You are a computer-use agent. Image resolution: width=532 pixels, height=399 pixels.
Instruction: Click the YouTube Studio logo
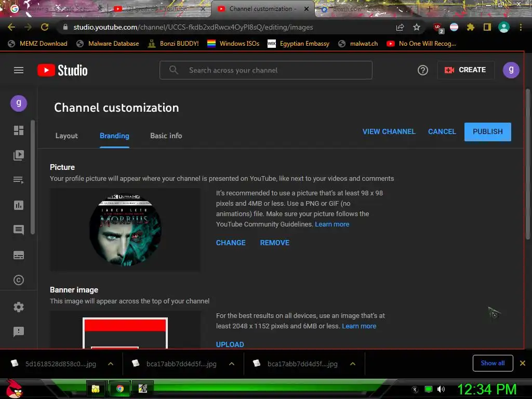click(x=62, y=70)
